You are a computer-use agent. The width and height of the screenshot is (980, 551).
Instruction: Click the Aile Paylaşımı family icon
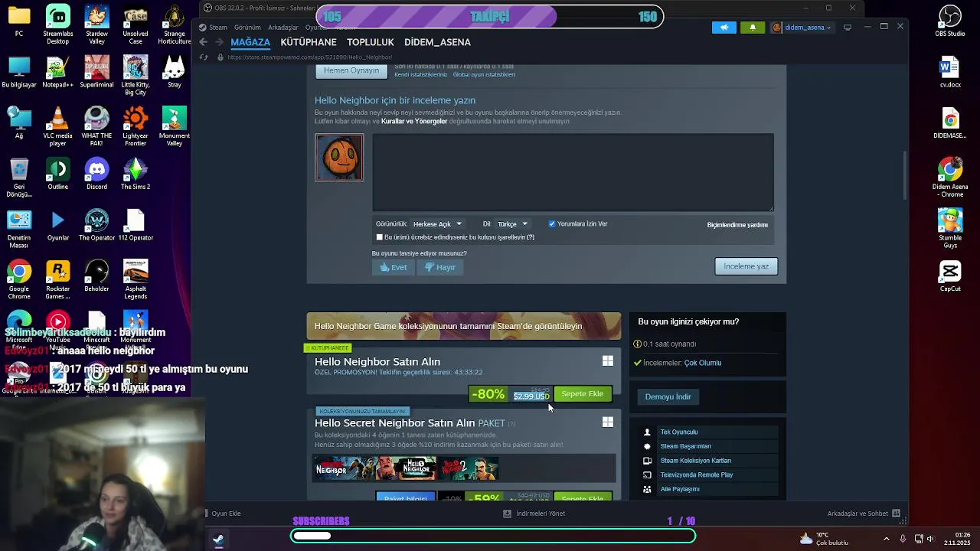(x=647, y=489)
